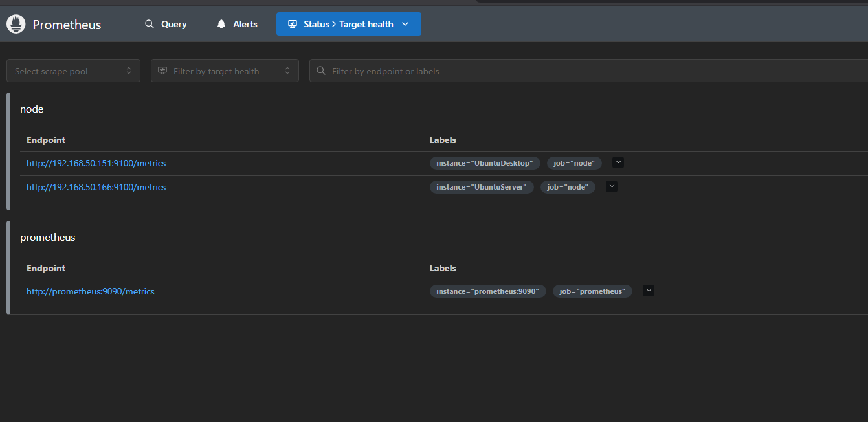Screen dimensions: 868x422
Task: Click the Labels header in node section
Action: [443, 140]
